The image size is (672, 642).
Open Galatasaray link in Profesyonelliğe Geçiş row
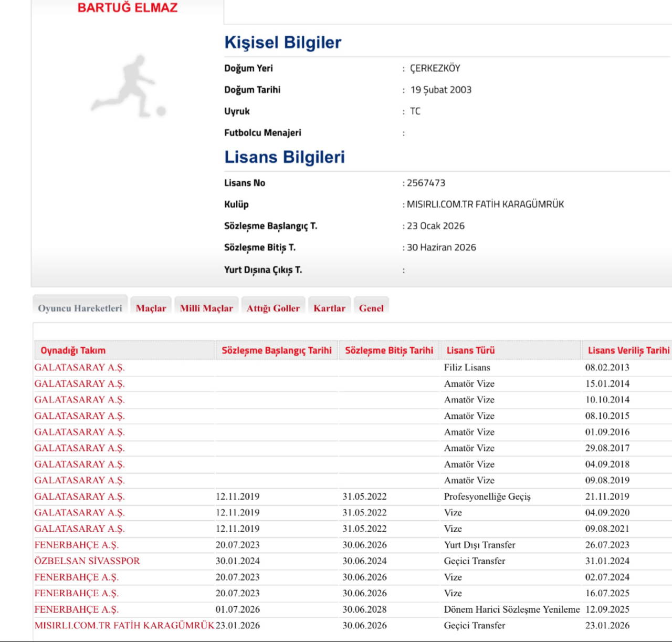click(x=79, y=496)
